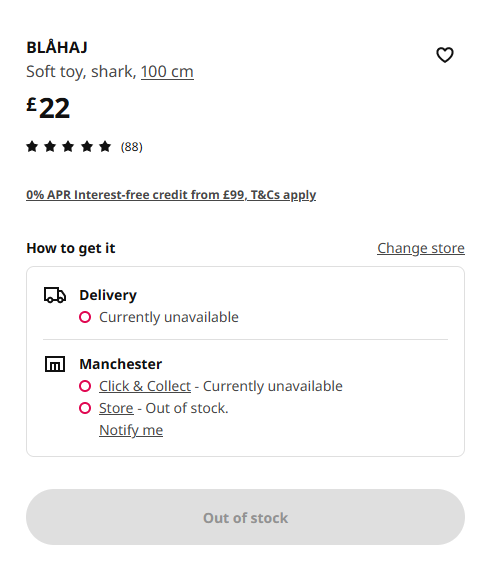Image resolution: width=500 pixels, height=566 pixels.
Task: Click the (88) review count
Action: click(x=132, y=147)
